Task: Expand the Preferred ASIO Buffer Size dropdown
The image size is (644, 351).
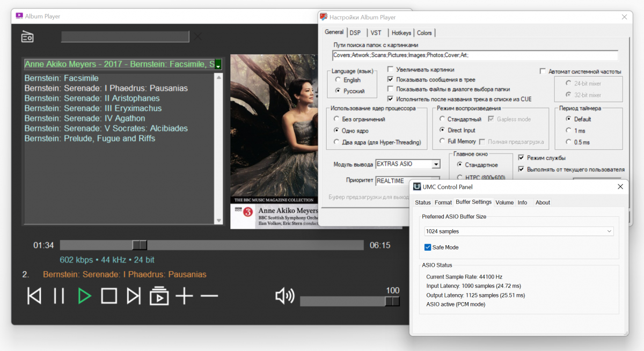Action: pyautogui.click(x=518, y=231)
